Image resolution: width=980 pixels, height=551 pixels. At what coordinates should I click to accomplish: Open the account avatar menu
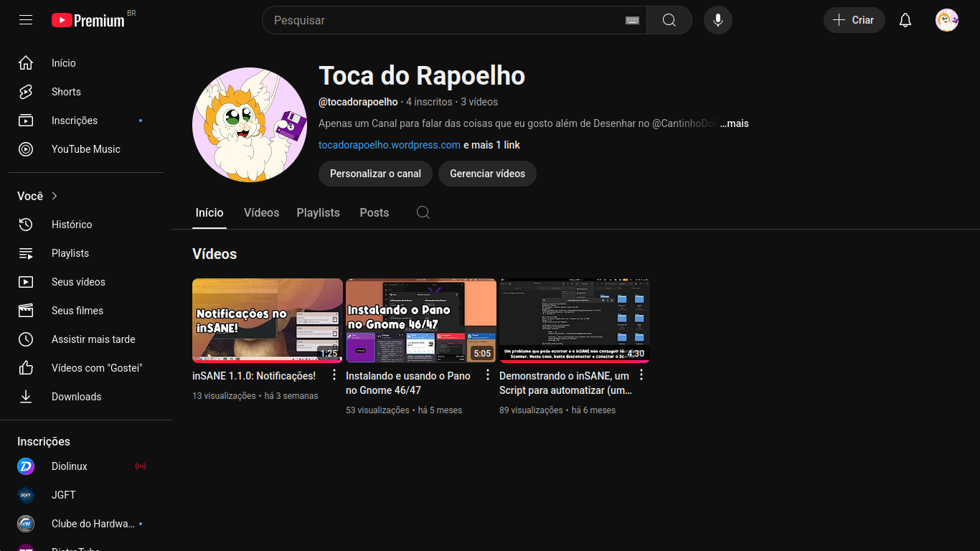point(946,20)
